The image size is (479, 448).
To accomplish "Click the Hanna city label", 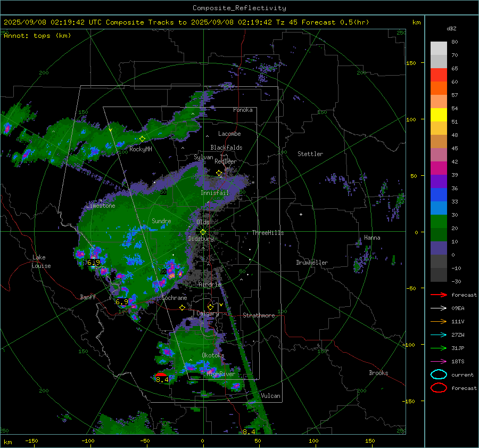I will click(372, 238).
